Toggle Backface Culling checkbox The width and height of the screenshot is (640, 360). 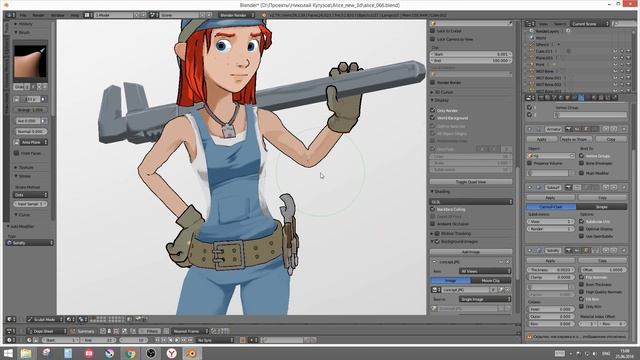click(433, 209)
